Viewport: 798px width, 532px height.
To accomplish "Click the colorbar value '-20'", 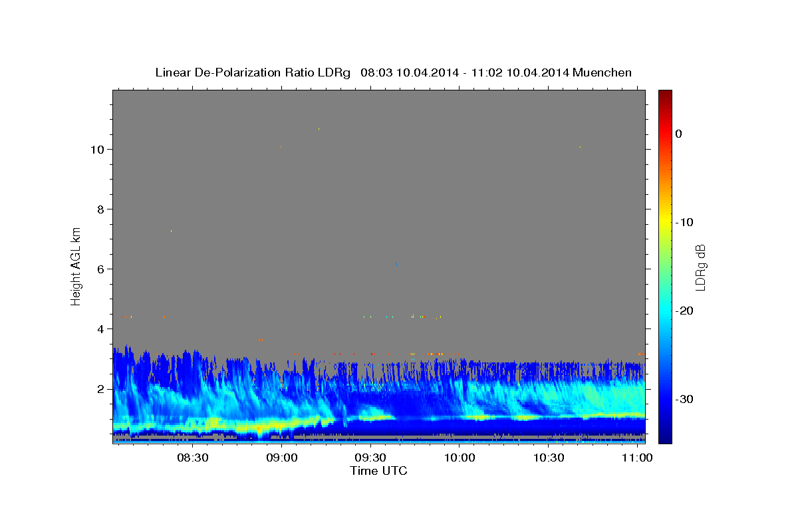I will pyautogui.click(x=685, y=311).
